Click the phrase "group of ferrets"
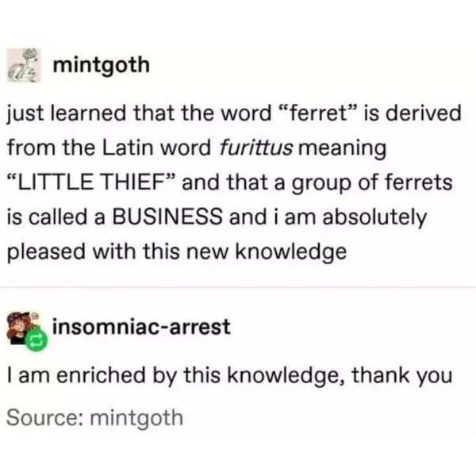The width and height of the screenshot is (476, 476). pos(372,183)
